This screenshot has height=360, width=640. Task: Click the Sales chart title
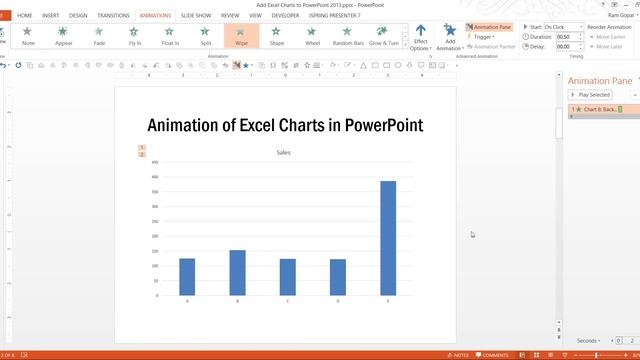(x=283, y=152)
